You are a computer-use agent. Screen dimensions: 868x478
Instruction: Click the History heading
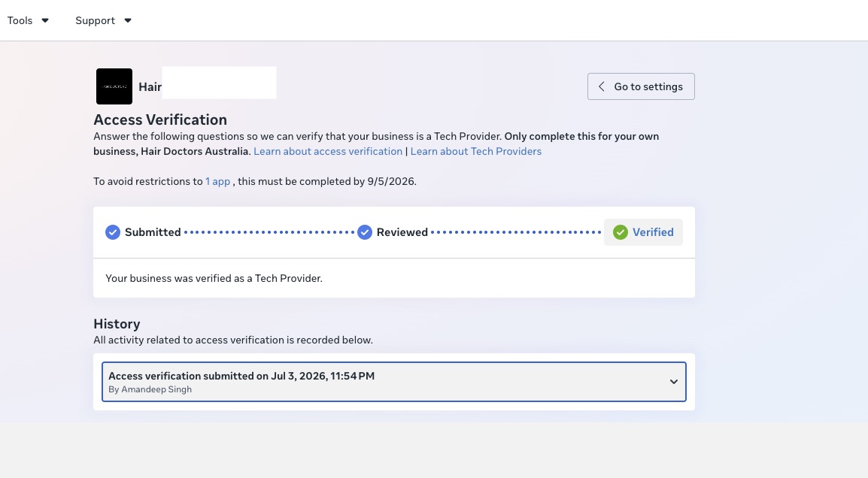tap(117, 324)
